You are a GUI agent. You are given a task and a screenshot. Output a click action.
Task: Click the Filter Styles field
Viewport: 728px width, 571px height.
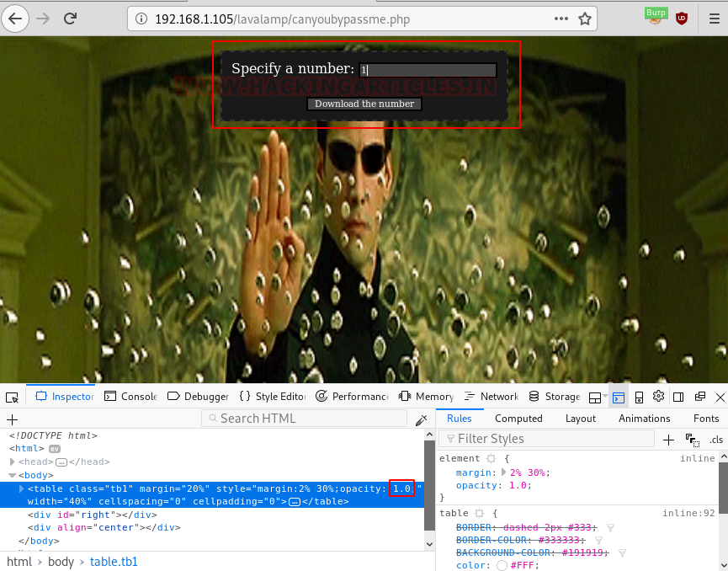pos(548,439)
